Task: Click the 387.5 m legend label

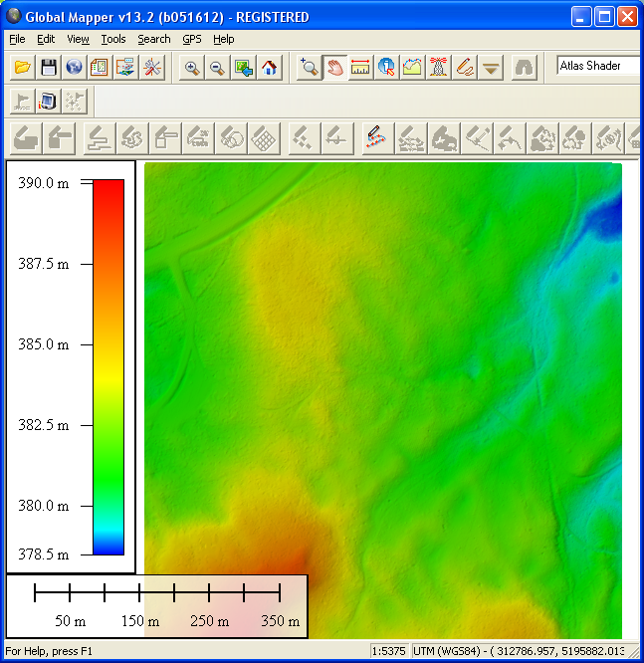Action: (x=43, y=264)
